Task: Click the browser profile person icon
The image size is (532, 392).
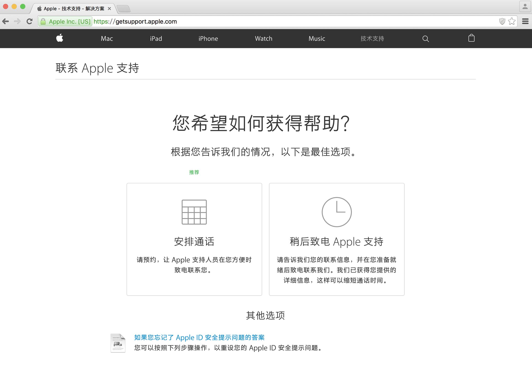Action: pos(525,6)
